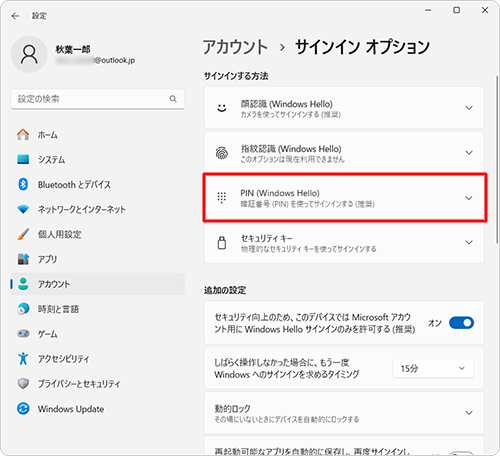Click the search magnifier icon

(x=173, y=99)
